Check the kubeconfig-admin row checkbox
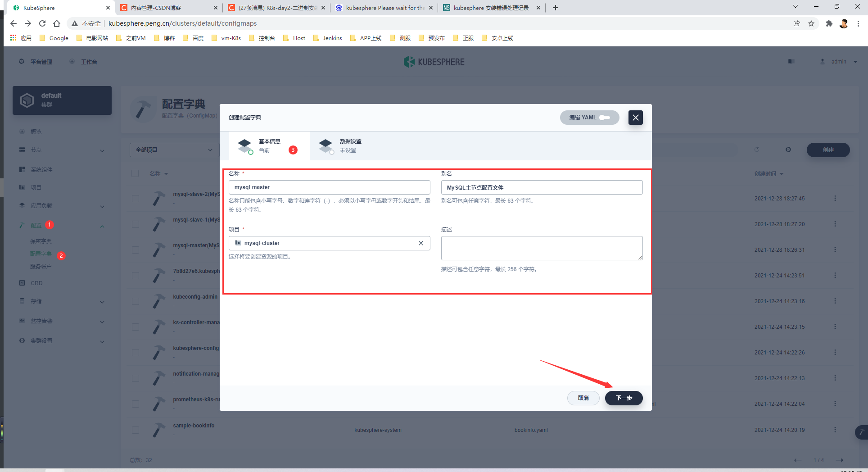This screenshot has width=868, height=472. pyautogui.click(x=135, y=301)
